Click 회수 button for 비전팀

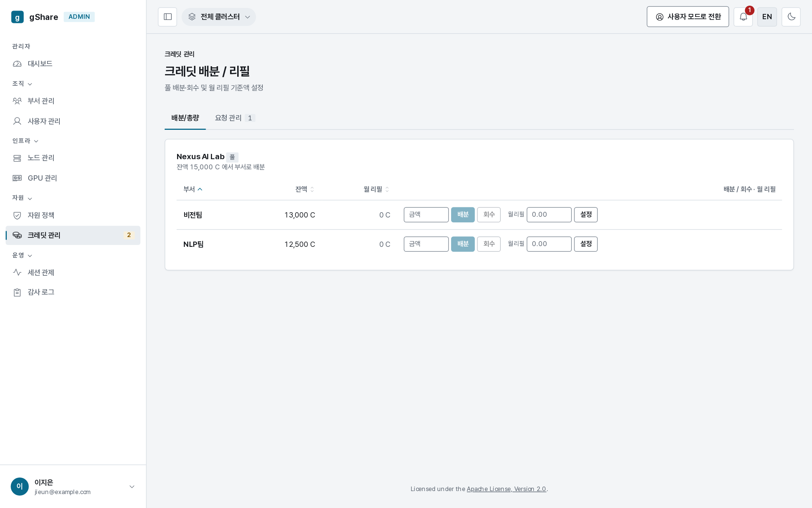pos(489,215)
